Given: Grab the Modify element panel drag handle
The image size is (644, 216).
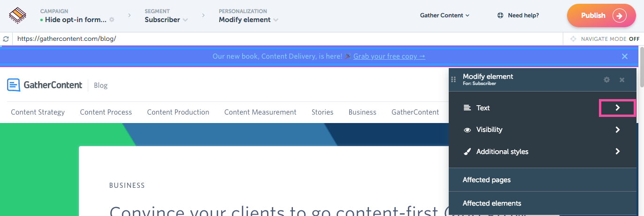Looking at the screenshot, I should 453,79.
